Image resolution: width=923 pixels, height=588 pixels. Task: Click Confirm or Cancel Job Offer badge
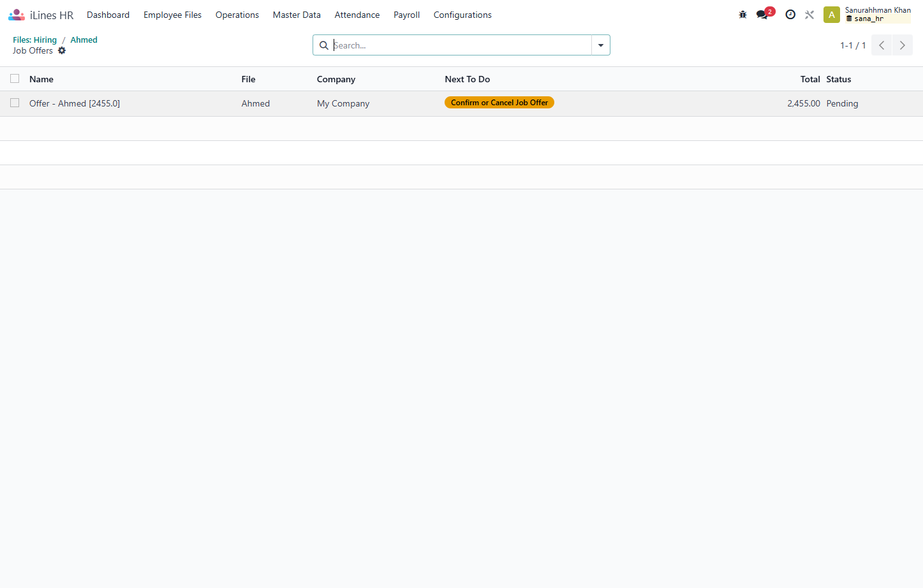[x=499, y=103]
